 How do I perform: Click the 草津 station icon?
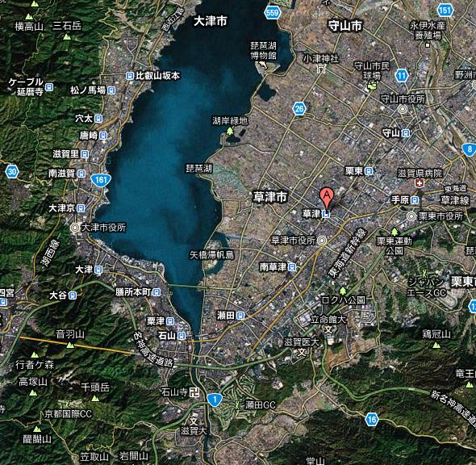[326, 214]
